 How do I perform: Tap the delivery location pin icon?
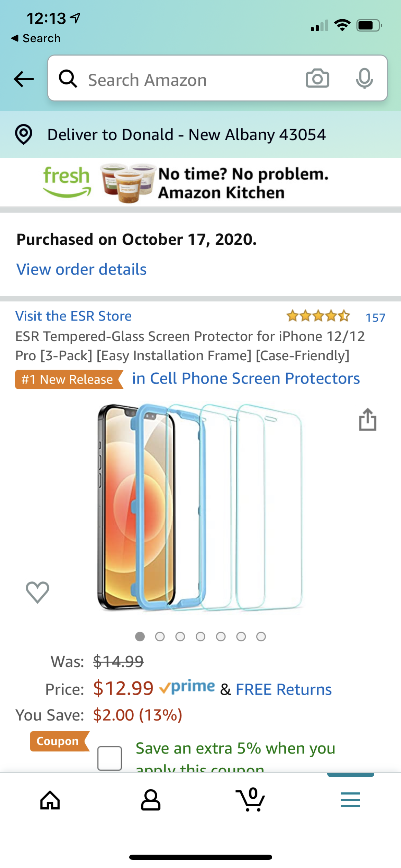coord(24,134)
